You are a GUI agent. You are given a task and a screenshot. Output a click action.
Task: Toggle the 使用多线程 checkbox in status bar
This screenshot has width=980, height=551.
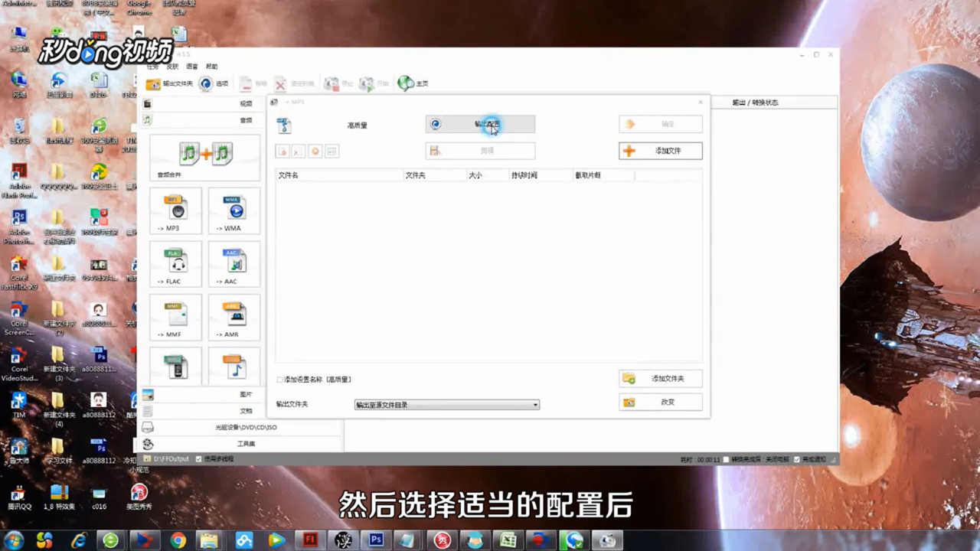(x=199, y=459)
